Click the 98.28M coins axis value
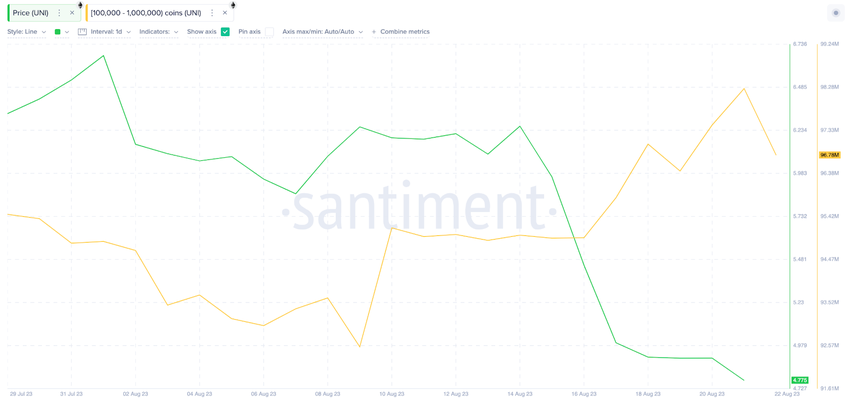 click(830, 87)
